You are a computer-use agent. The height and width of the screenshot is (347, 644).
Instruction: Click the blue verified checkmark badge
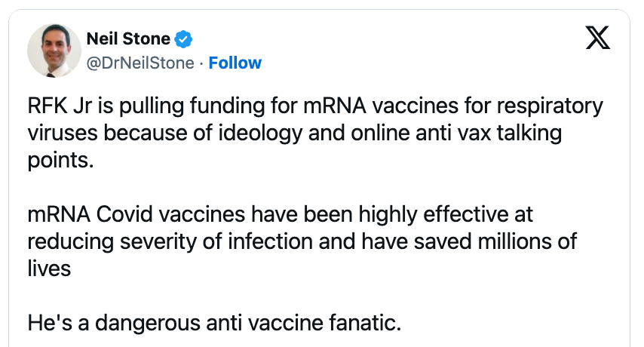tap(183, 38)
